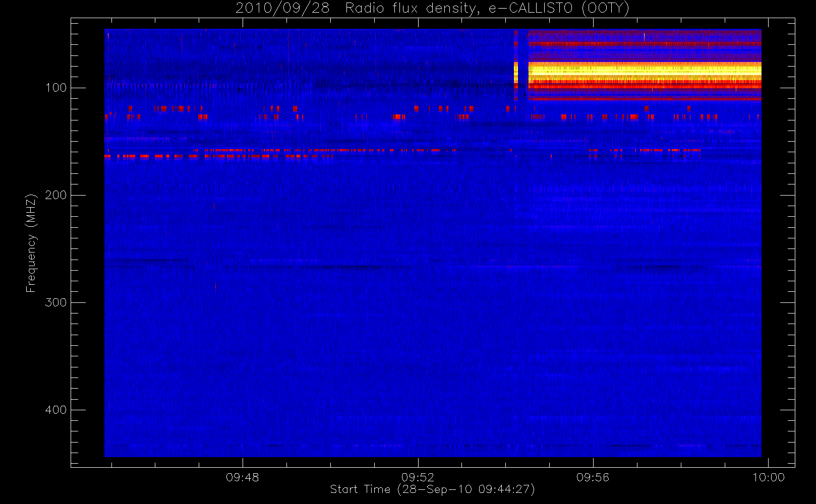Select the "Frequency (MHZ)" axis label
Viewport: 816px width, 504px height.
coord(31,243)
